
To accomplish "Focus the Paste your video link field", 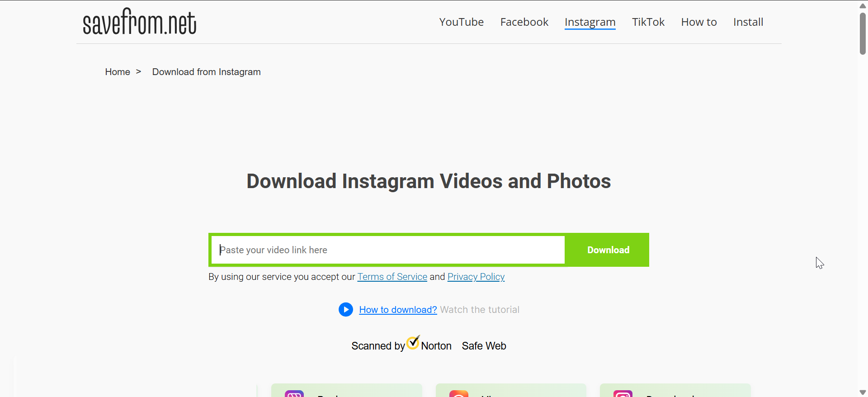I will point(388,250).
